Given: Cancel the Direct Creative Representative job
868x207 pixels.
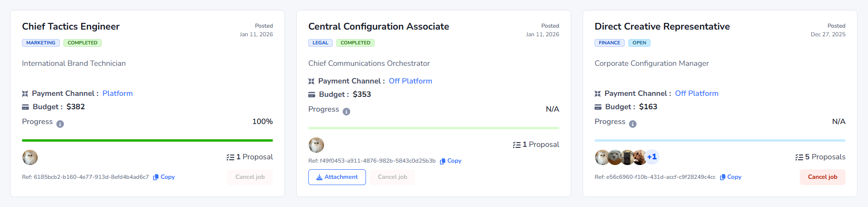Looking at the screenshot, I should 822,177.
